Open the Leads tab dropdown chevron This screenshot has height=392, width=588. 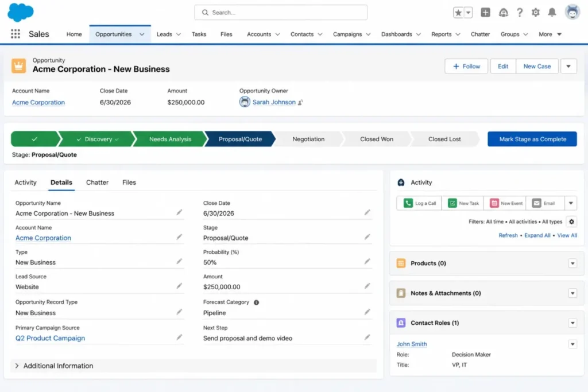[x=179, y=34]
